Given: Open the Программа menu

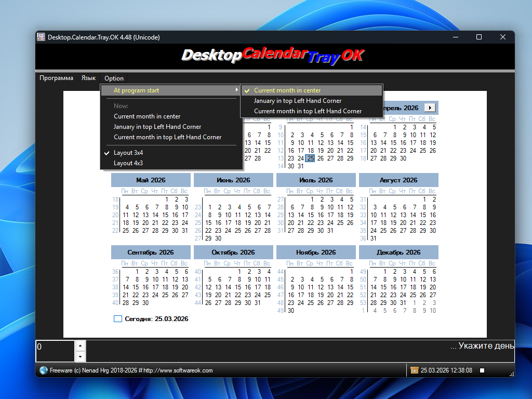Looking at the screenshot, I should (x=56, y=78).
